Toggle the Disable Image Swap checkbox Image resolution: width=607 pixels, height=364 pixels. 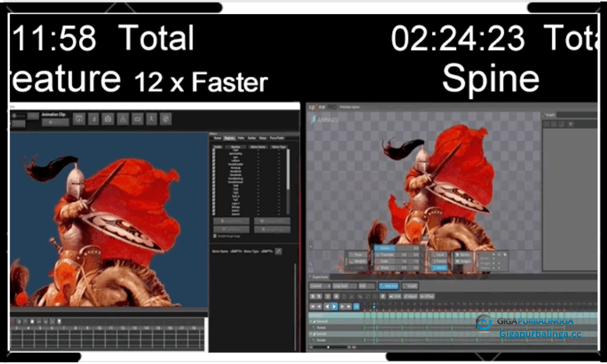click(x=214, y=236)
